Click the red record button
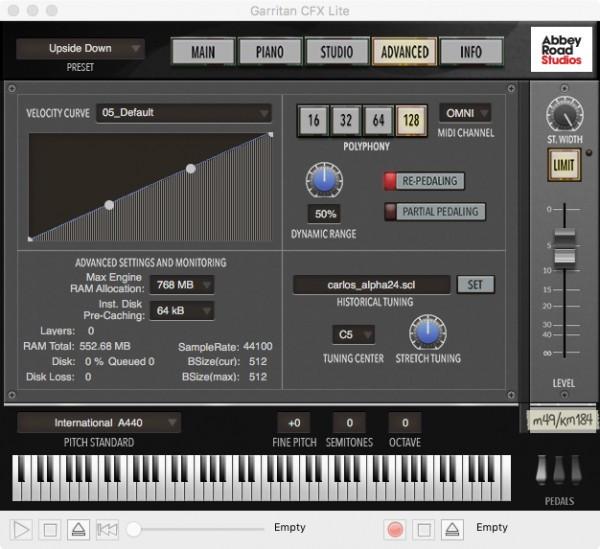600x549 pixels. coord(395,529)
